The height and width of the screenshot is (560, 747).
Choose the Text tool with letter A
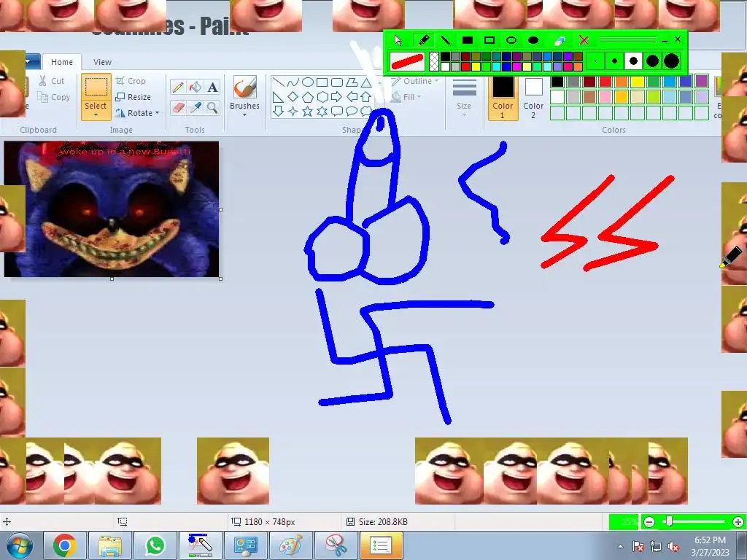click(212, 87)
